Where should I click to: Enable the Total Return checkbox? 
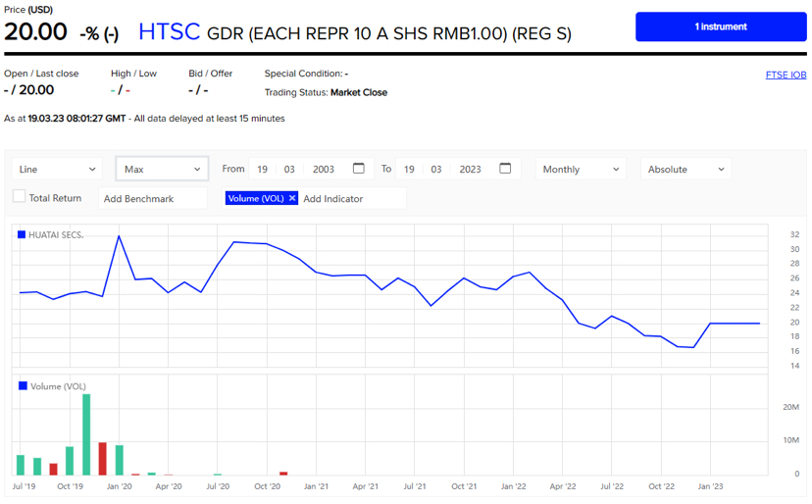click(x=19, y=197)
